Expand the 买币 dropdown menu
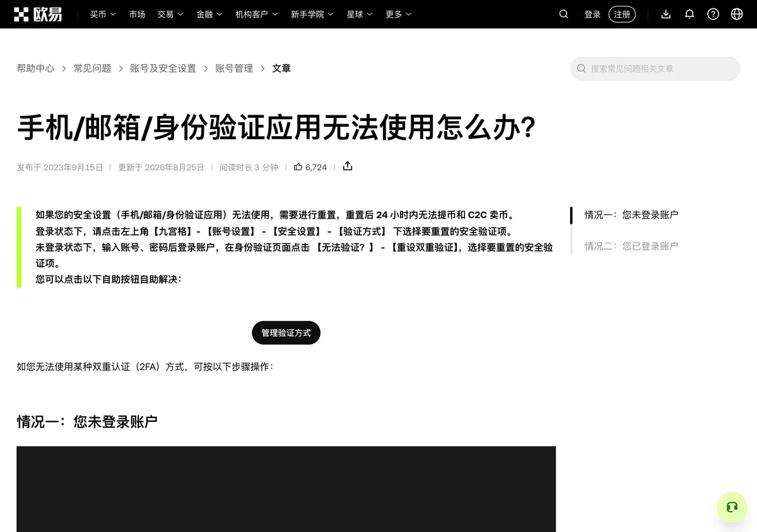Image resolution: width=757 pixels, height=532 pixels. pyautogui.click(x=103, y=14)
